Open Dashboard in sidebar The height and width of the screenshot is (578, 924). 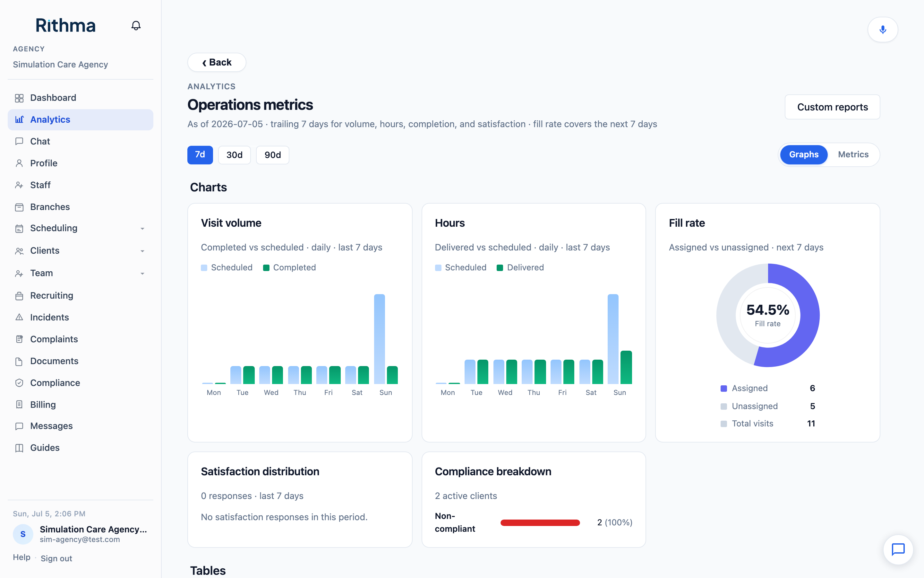coord(81,98)
